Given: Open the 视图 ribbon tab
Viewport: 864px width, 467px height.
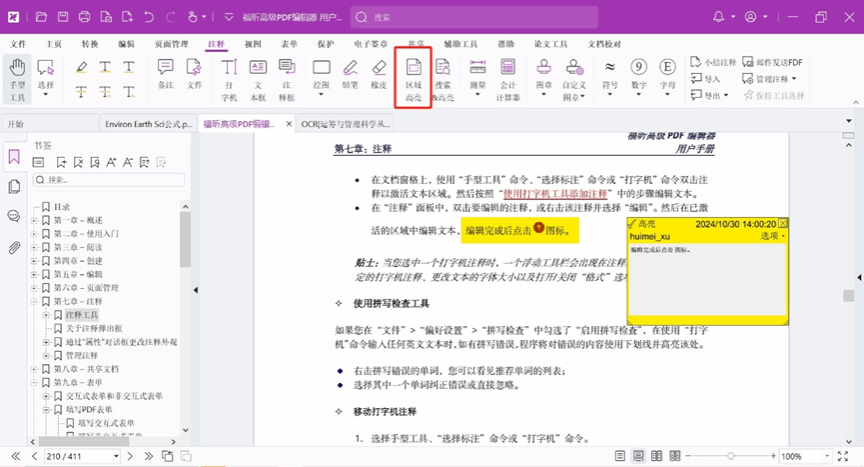Looking at the screenshot, I should (253, 45).
